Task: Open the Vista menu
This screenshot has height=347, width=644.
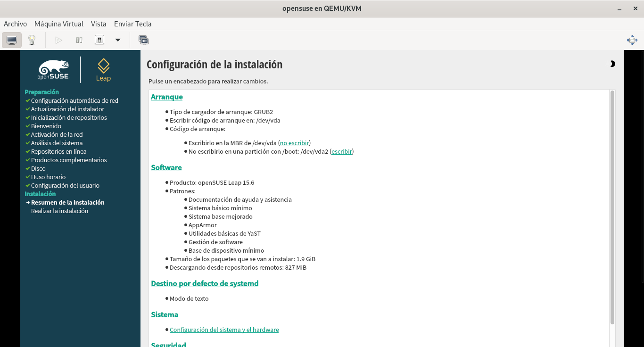Action: [99, 24]
